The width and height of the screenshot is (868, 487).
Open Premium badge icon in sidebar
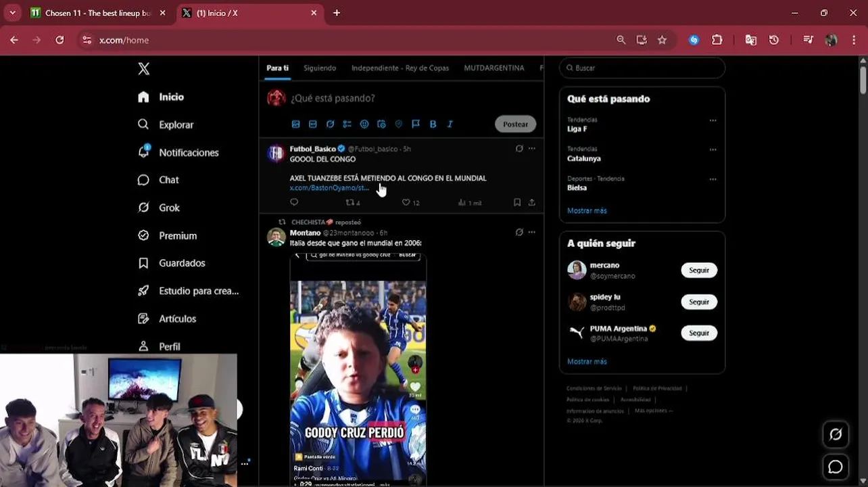pyautogui.click(x=143, y=235)
